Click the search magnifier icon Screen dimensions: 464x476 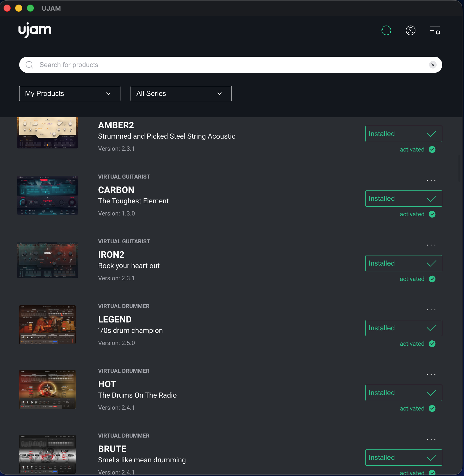click(x=29, y=65)
